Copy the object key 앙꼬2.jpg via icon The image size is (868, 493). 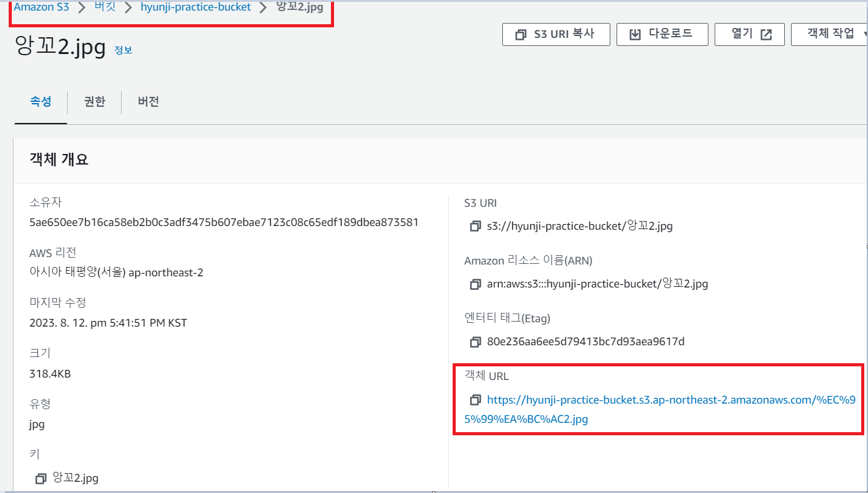(x=41, y=478)
